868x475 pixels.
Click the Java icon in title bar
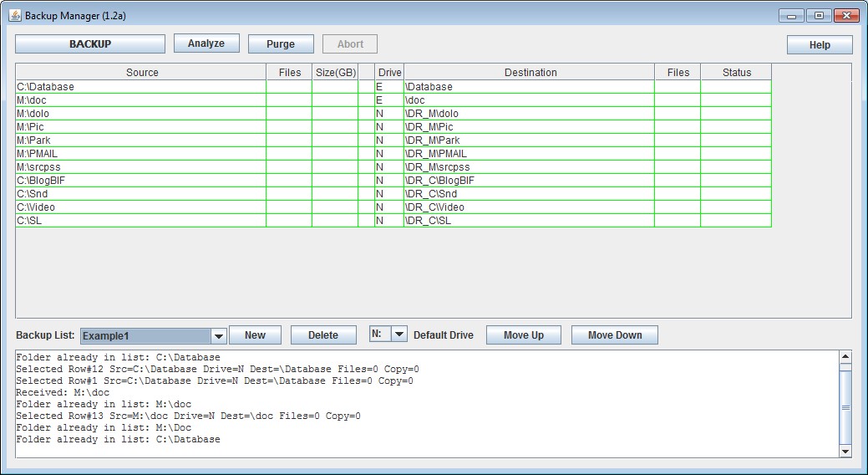[15, 16]
